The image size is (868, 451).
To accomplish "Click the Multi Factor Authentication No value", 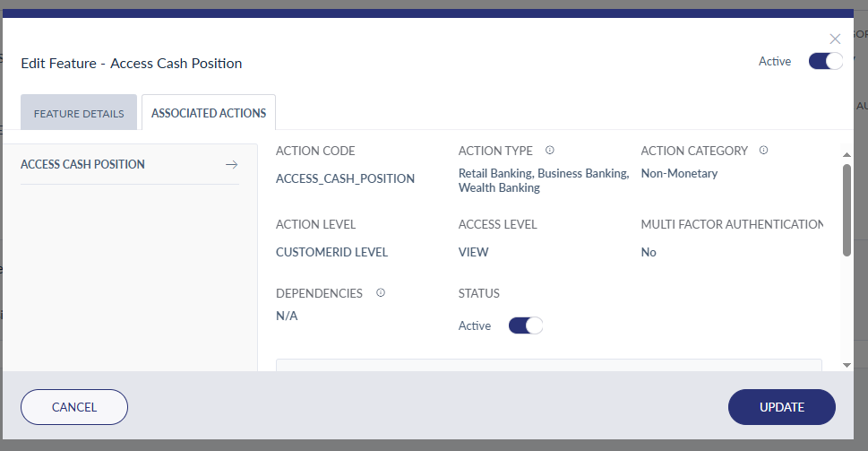I will (x=649, y=252).
